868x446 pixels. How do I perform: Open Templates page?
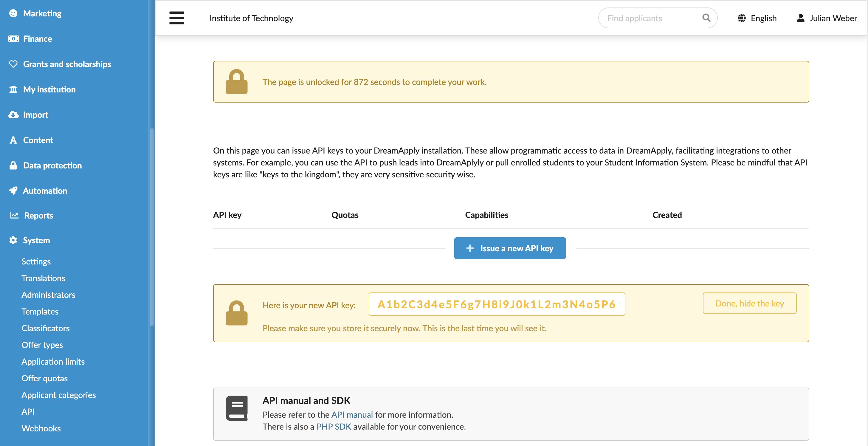pos(40,311)
